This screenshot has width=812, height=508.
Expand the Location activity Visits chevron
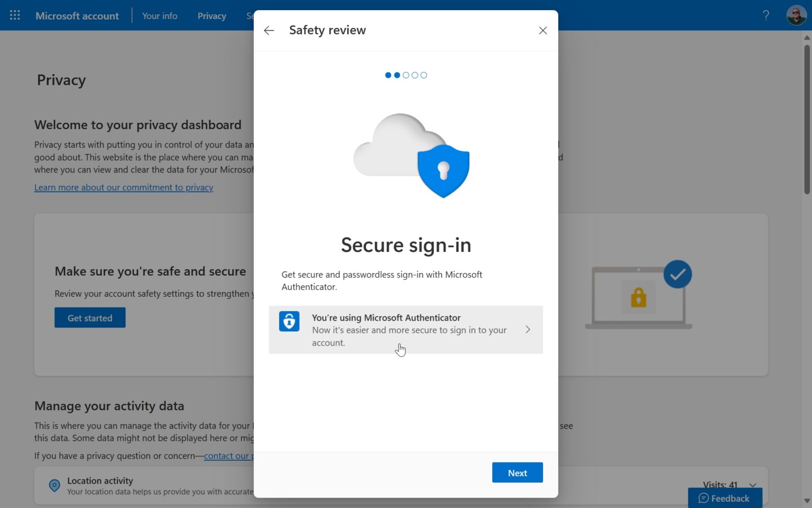coord(753,485)
